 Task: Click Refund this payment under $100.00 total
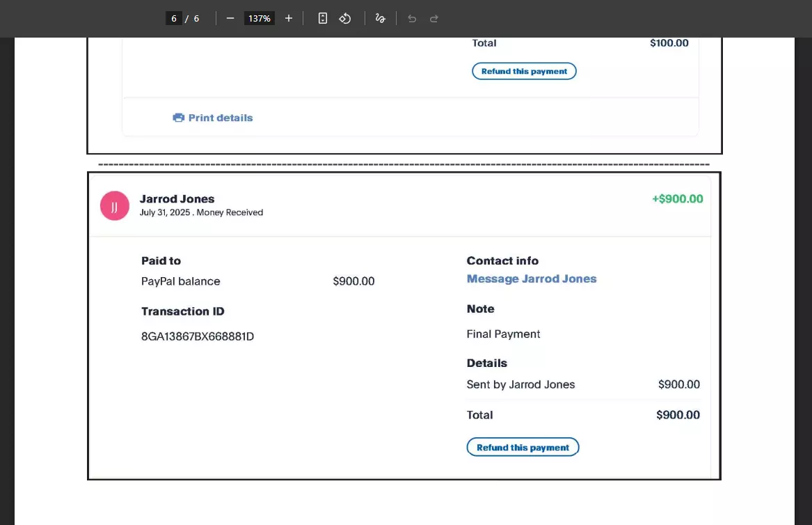tap(524, 71)
